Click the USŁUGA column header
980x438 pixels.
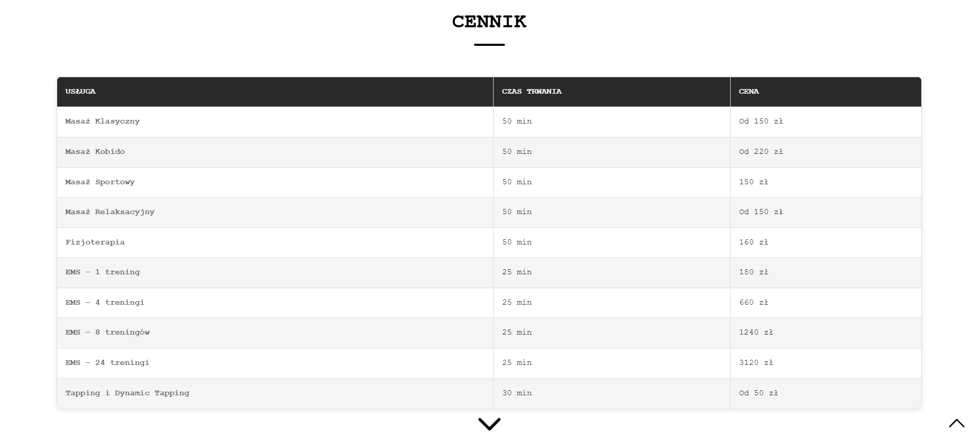pyautogui.click(x=80, y=92)
